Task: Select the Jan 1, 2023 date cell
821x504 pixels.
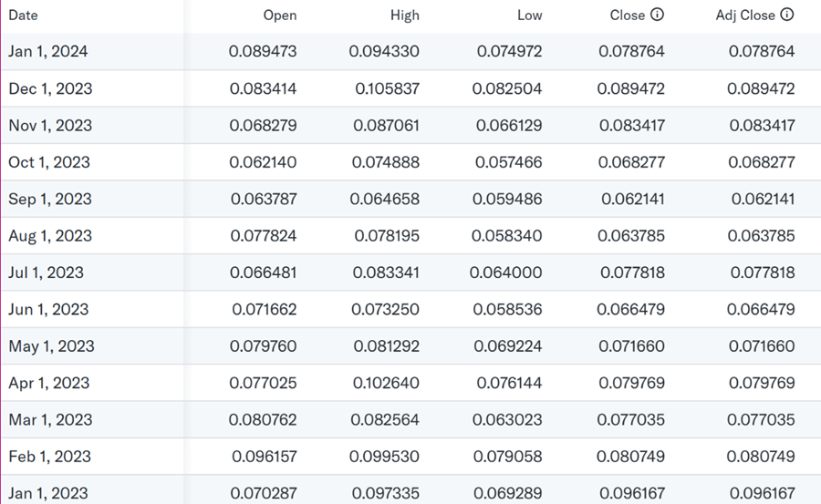Action: (48, 493)
